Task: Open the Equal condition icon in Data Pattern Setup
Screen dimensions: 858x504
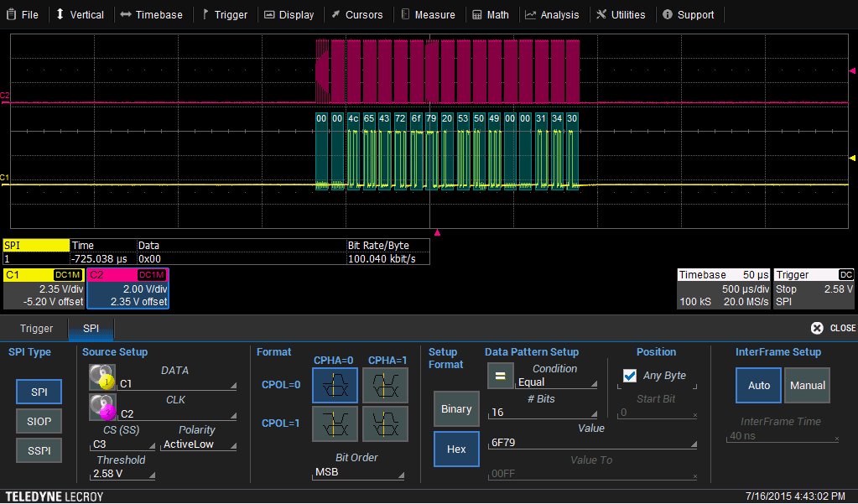Action: click(x=500, y=376)
